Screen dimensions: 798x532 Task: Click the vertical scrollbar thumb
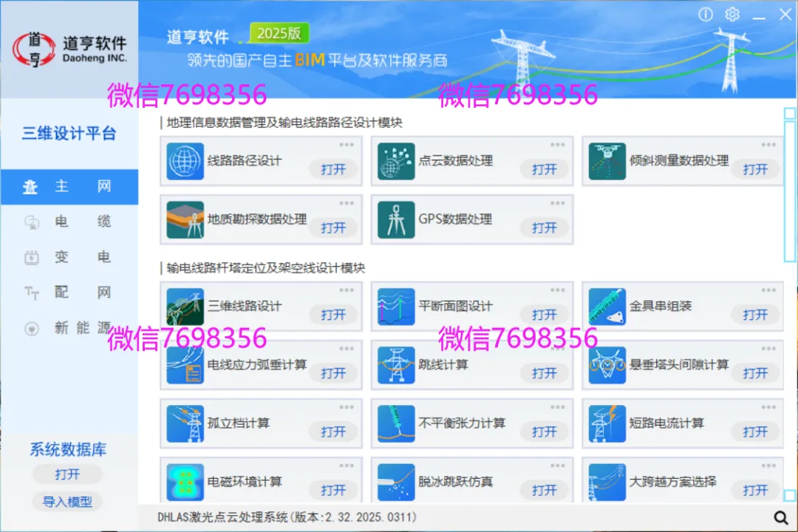[x=790, y=191]
